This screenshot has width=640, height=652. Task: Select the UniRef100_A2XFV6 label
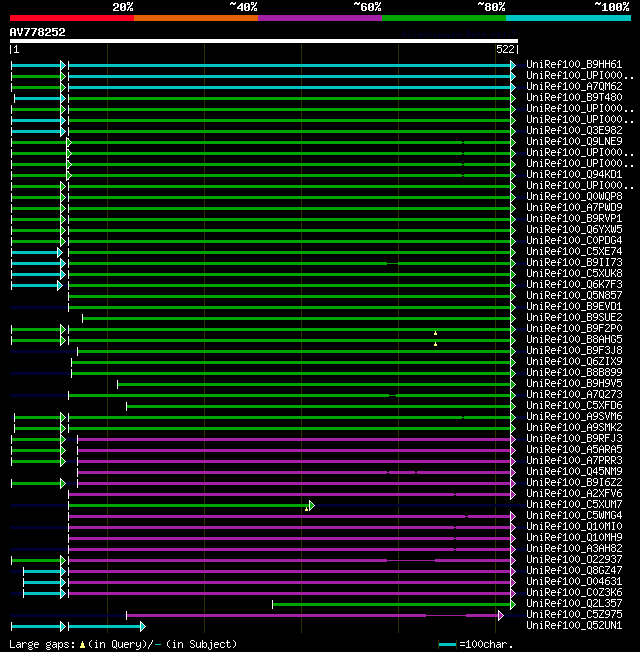(574, 494)
